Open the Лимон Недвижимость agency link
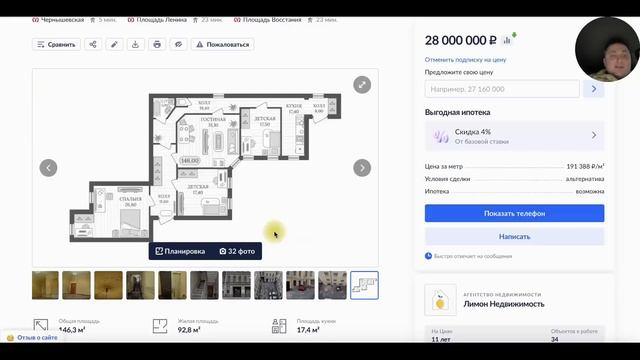This screenshot has height=360, width=640. (x=504, y=304)
